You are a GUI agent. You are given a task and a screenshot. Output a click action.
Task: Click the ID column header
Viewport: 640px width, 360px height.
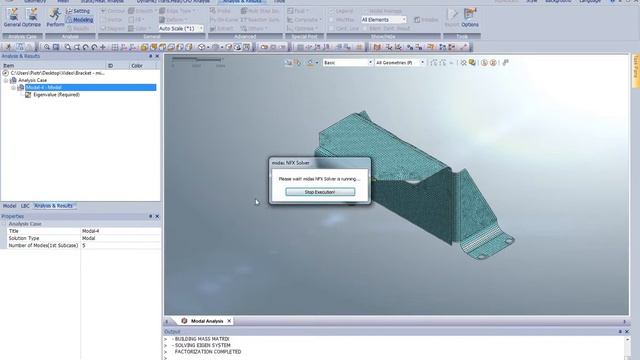coord(110,66)
